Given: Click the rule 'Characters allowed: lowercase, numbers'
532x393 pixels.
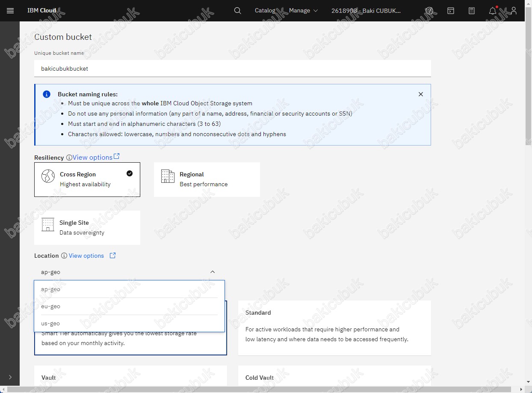Looking at the screenshot, I should pyautogui.click(x=177, y=134).
